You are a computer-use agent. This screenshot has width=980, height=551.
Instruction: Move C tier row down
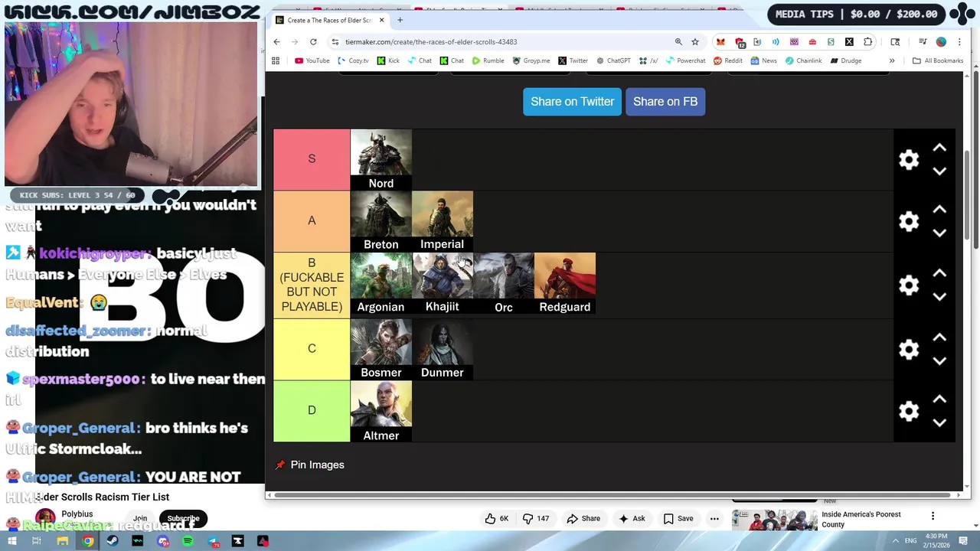[x=939, y=361]
